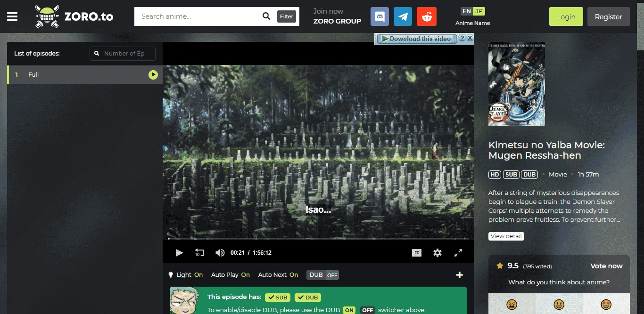Click the Register button

click(609, 16)
